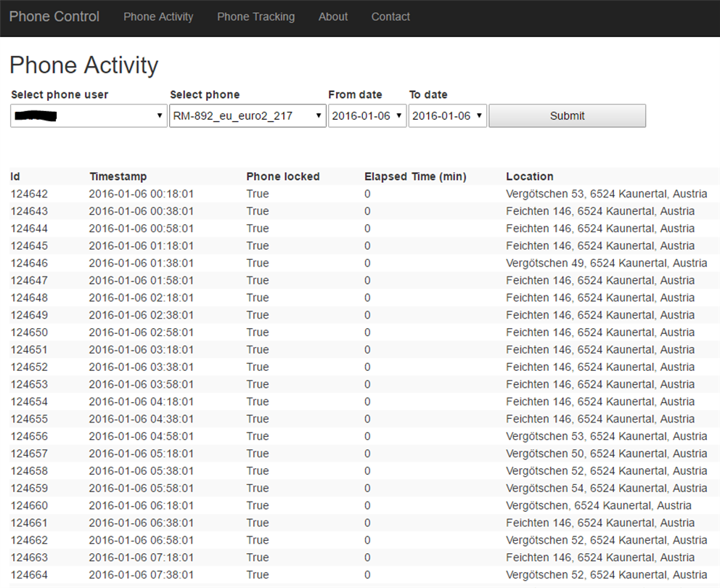Click the Phone locked column header
The height and width of the screenshot is (588, 720).
point(283,176)
